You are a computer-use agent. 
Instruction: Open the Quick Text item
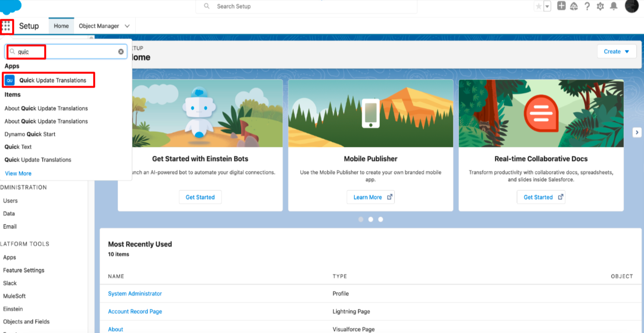click(x=18, y=147)
